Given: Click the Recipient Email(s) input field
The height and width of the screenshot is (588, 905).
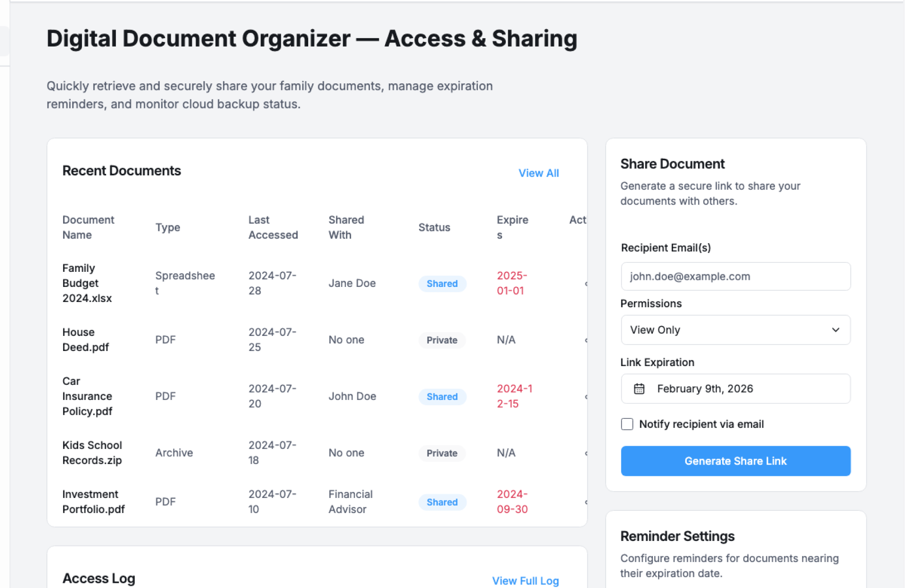Looking at the screenshot, I should click(x=735, y=277).
